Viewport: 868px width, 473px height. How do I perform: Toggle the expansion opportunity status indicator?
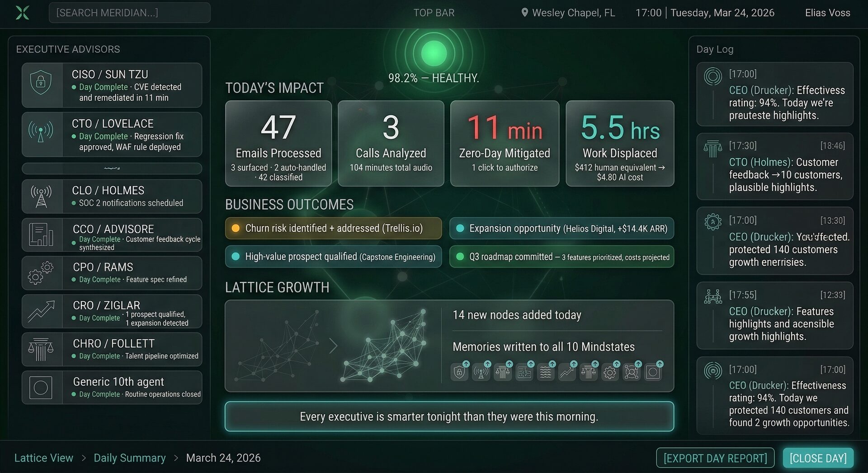click(461, 229)
